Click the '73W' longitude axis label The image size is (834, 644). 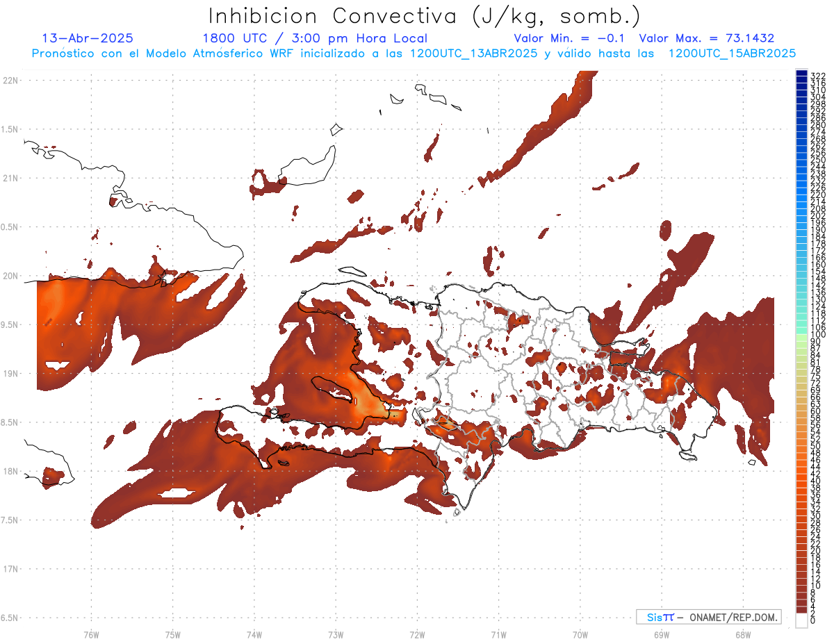tap(336, 634)
